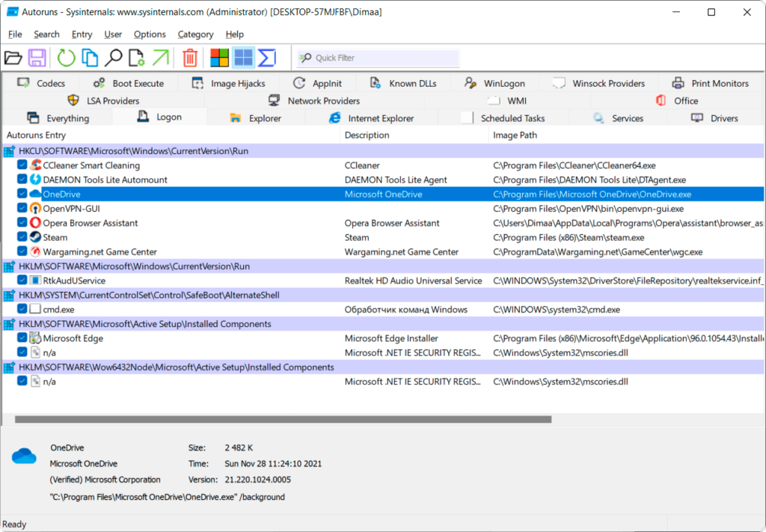This screenshot has width=766, height=532.
Task: Open the Everything tab
Action: tap(67, 118)
